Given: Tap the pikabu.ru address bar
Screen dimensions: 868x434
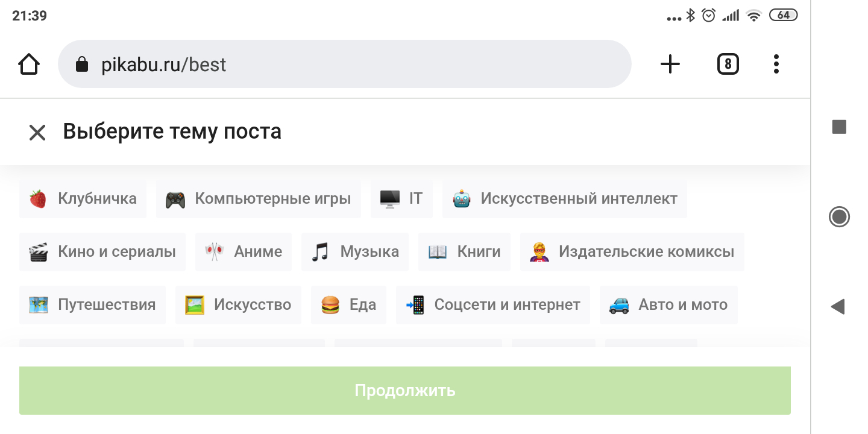Looking at the screenshot, I should pyautogui.click(x=344, y=64).
